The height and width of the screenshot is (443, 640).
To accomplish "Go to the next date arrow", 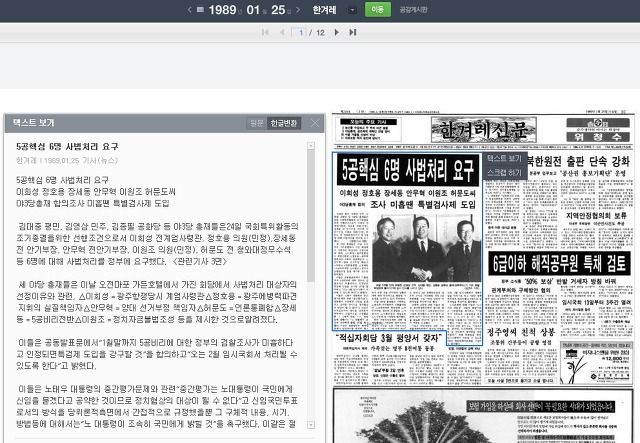I will 298,9.
